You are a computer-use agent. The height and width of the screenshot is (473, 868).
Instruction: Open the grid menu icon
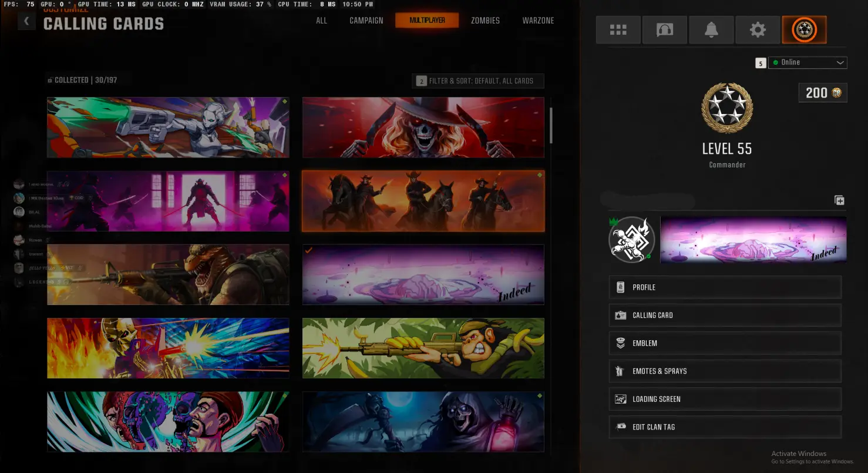618,30
